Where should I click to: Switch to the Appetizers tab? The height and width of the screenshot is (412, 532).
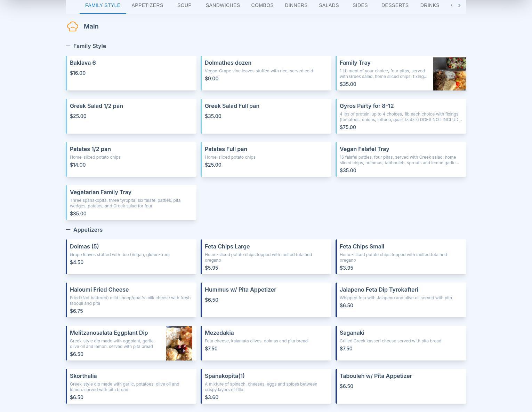click(147, 6)
